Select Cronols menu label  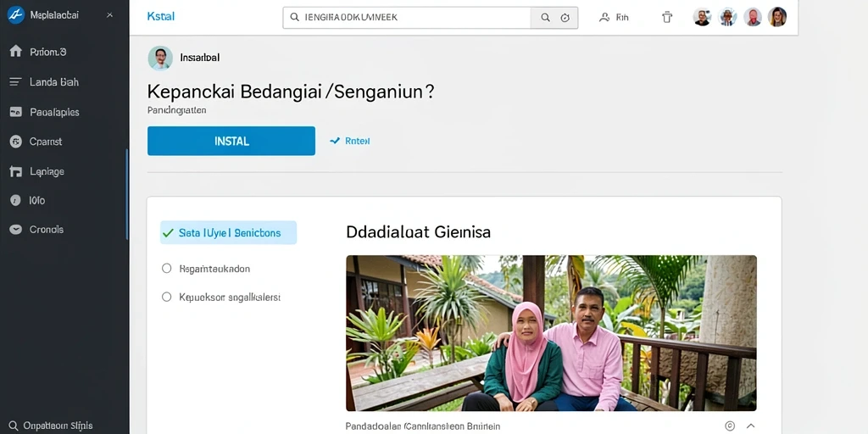tap(47, 229)
